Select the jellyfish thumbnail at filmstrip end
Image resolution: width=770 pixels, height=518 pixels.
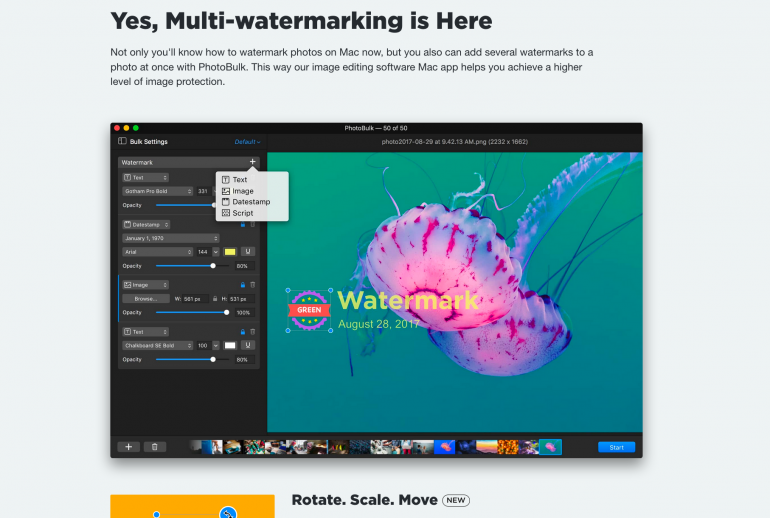coord(550,447)
